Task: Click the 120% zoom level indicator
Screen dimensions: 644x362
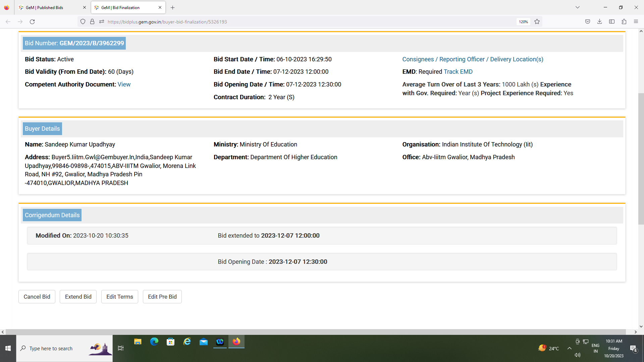Action: point(523,22)
